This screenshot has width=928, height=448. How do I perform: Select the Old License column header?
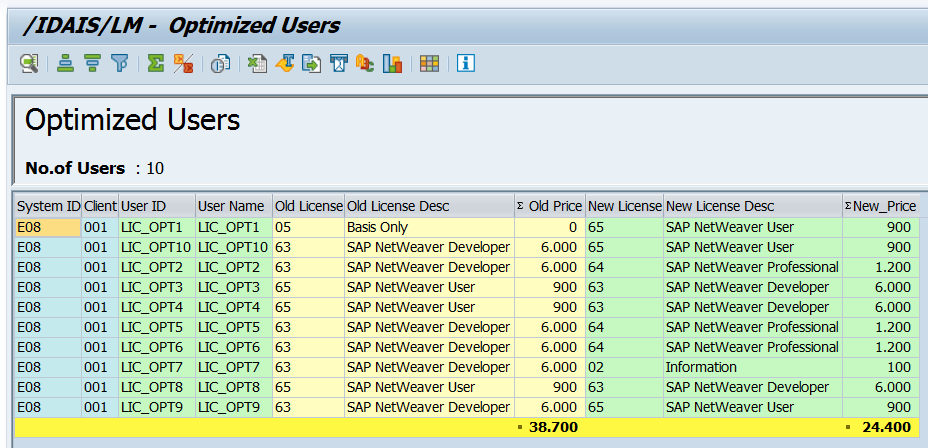(x=309, y=207)
